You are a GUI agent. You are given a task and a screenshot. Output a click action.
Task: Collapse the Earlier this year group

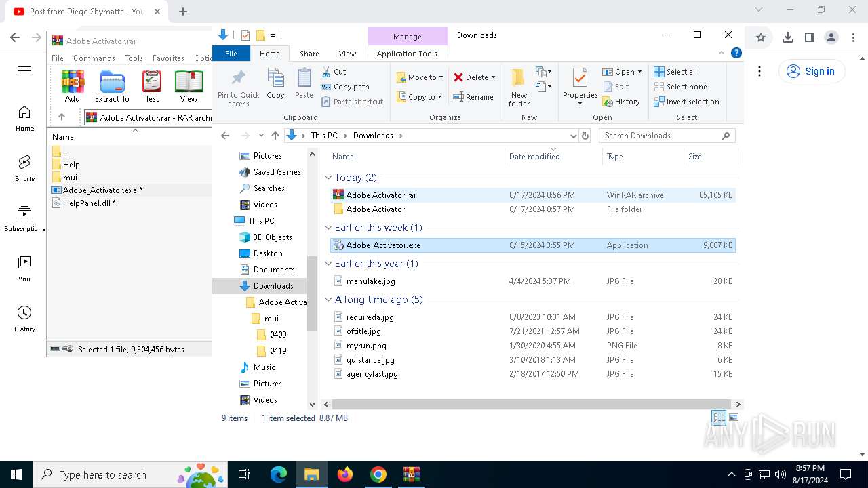tap(329, 264)
